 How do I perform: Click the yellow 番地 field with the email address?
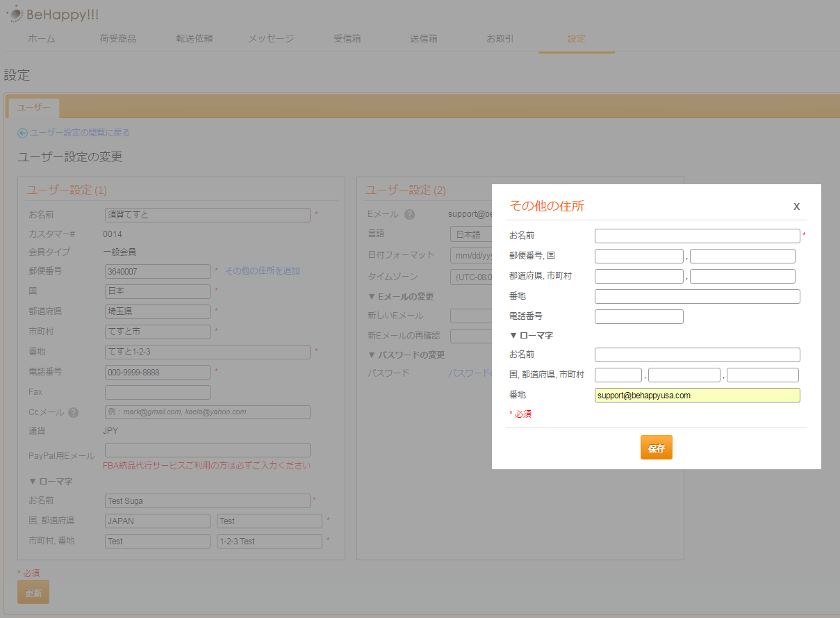pos(697,396)
